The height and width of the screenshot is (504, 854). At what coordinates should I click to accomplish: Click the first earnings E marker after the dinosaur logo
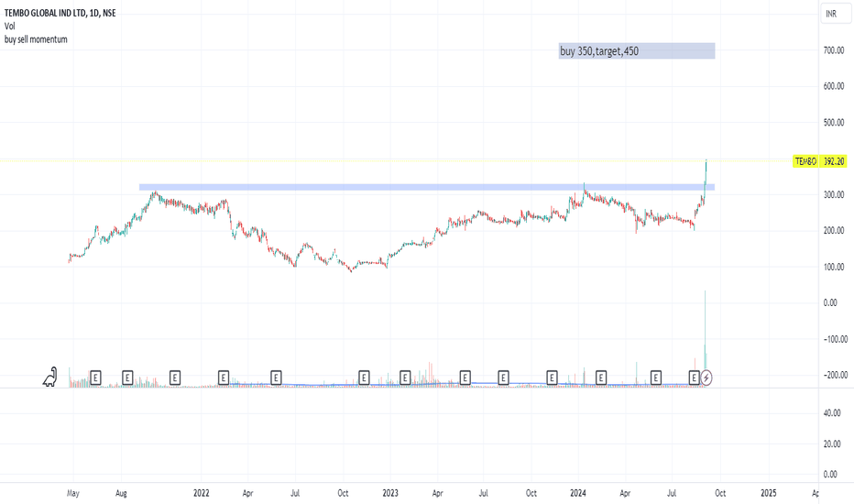coord(95,378)
